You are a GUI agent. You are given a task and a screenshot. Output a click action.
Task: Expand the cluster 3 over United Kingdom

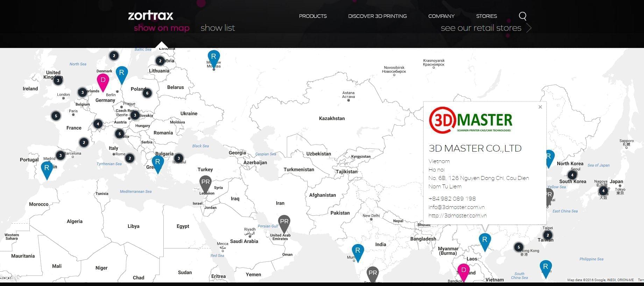[x=58, y=81]
